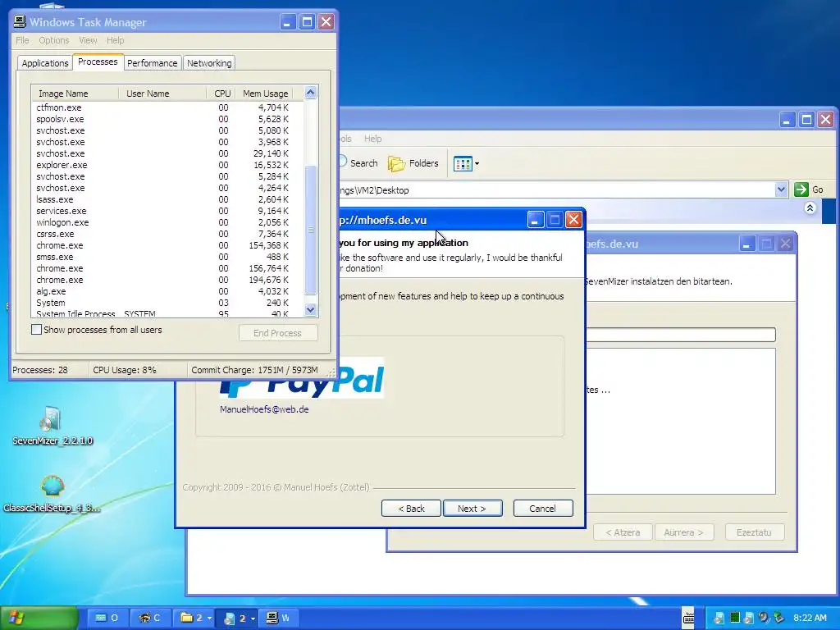Switch to the Performance tab
This screenshot has width=840, height=630.
point(152,62)
